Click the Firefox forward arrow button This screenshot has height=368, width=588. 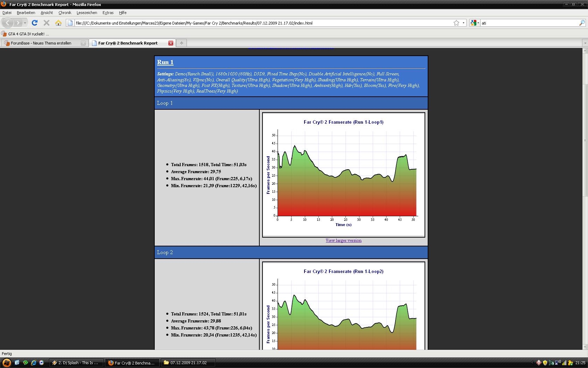pos(18,23)
